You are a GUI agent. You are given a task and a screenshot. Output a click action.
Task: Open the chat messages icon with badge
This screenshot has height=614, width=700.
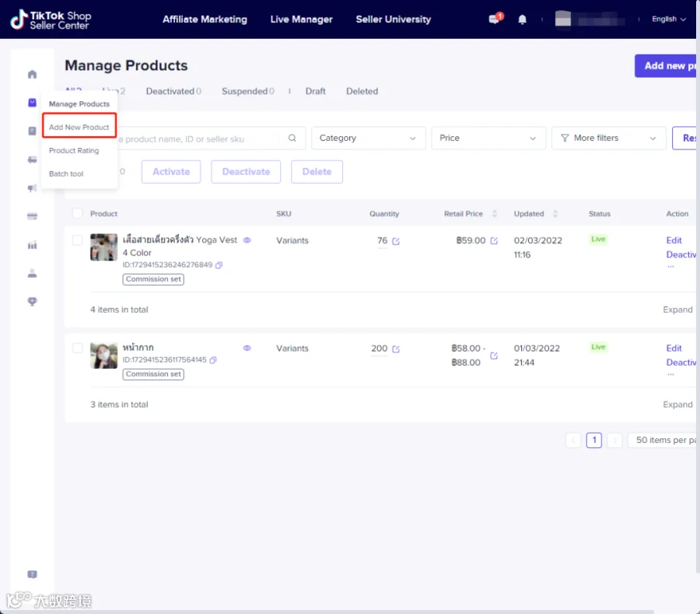[x=495, y=19]
